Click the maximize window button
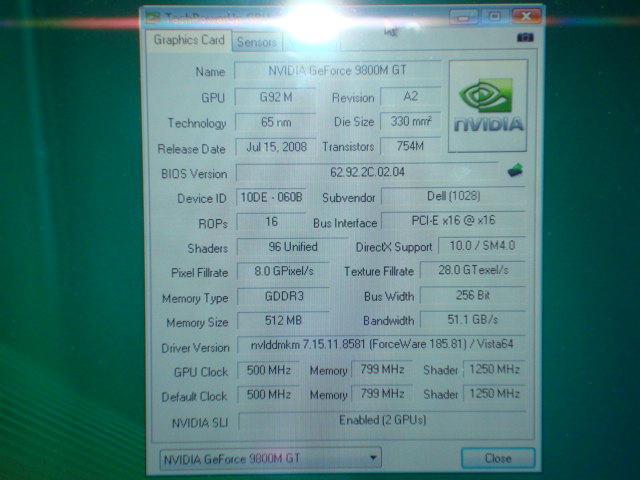 [x=495, y=17]
